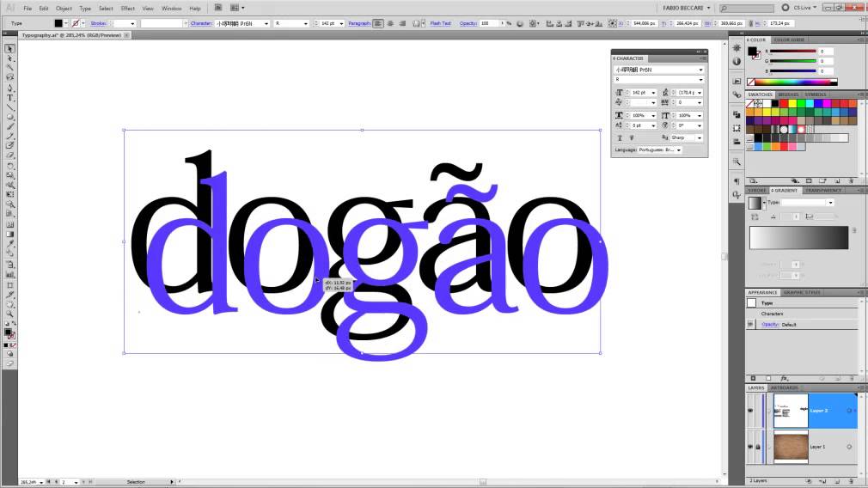Click the Align left paragraph icon

(378, 23)
